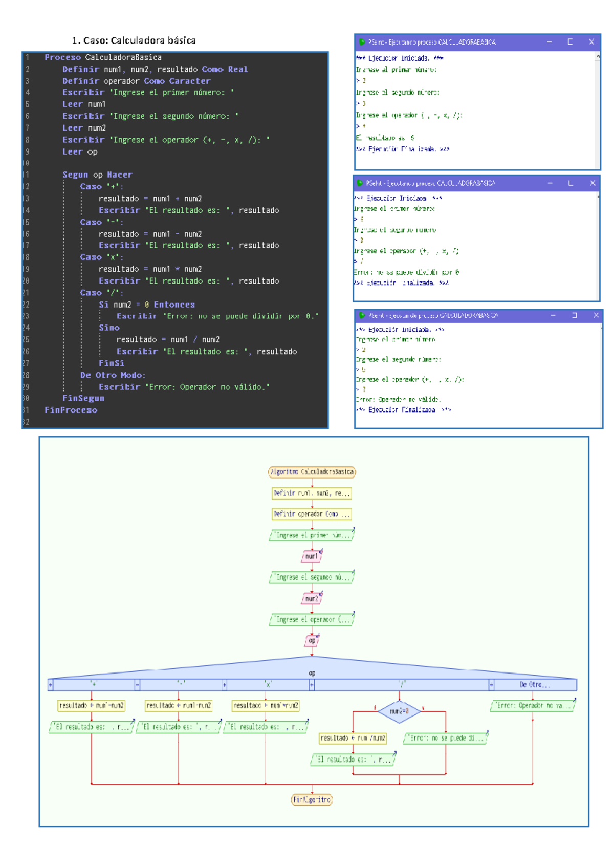Select the Algoritmo CalculadoraBasica start node

point(312,472)
